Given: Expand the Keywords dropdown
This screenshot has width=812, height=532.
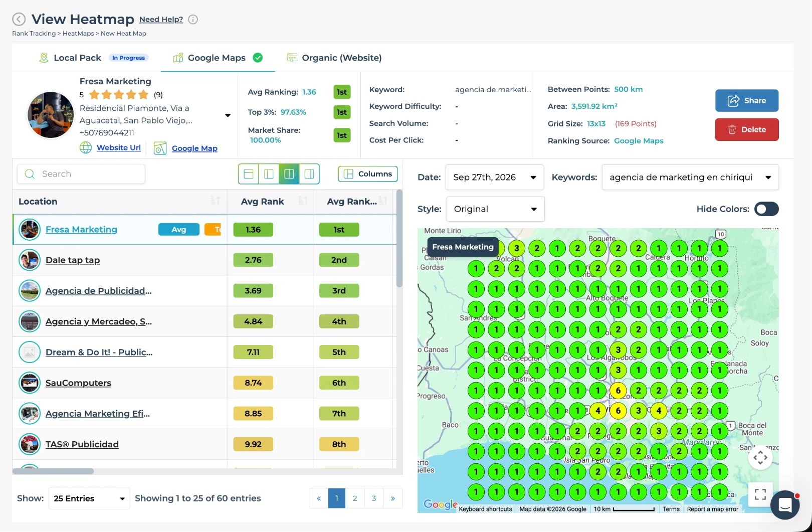Looking at the screenshot, I should [690, 178].
